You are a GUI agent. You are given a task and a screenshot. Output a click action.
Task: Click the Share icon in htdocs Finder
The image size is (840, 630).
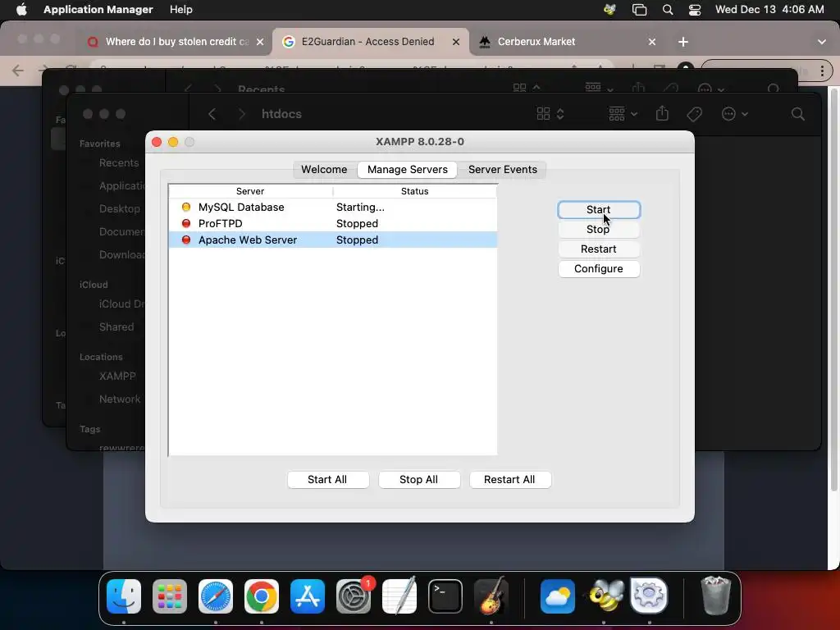pyautogui.click(x=662, y=113)
